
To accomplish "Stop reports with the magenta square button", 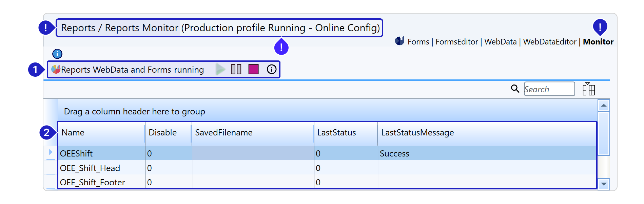I will (x=253, y=69).
